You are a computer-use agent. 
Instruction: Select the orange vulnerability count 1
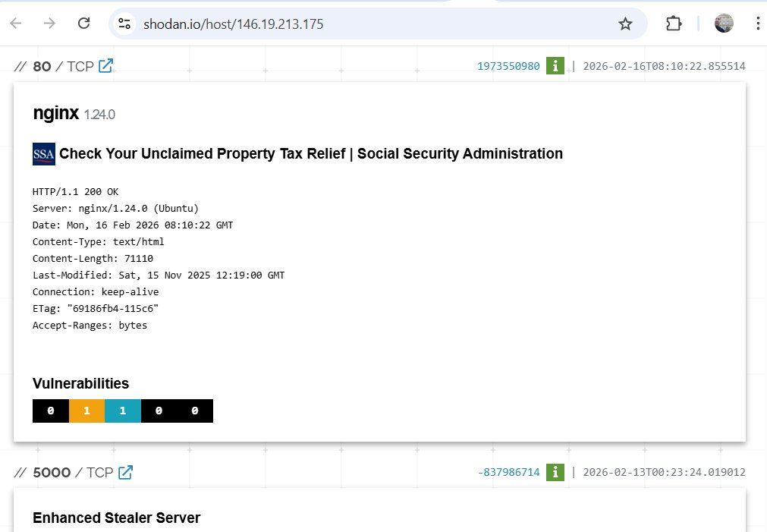(x=87, y=411)
